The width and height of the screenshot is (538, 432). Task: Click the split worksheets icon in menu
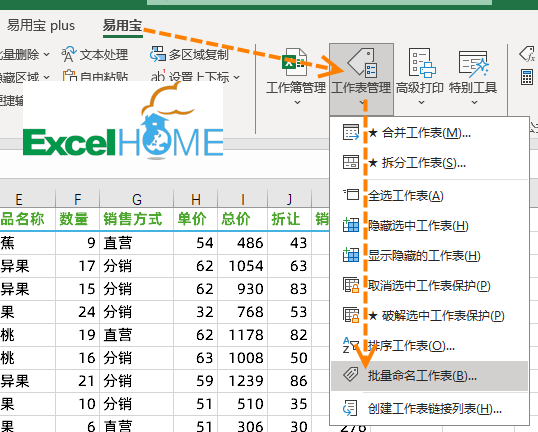tap(351, 162)
